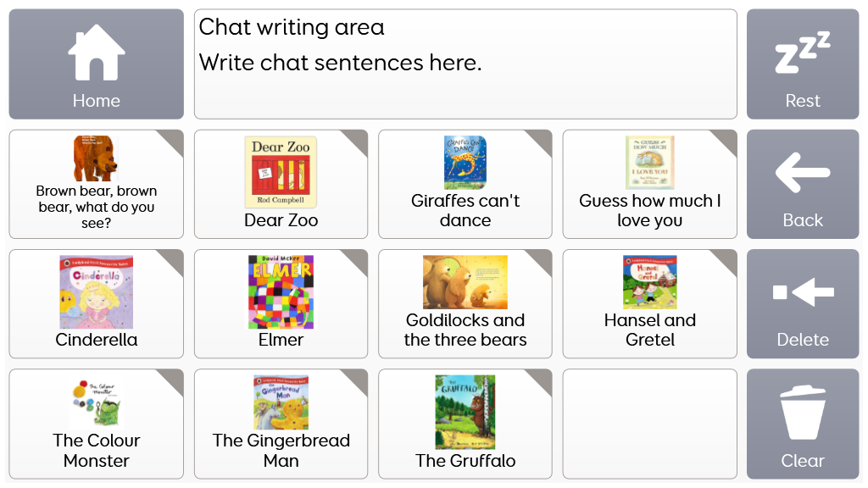This screenshot has height=488, width=868.
Task: Tap the Home house icon
Action: pos(96,53)
